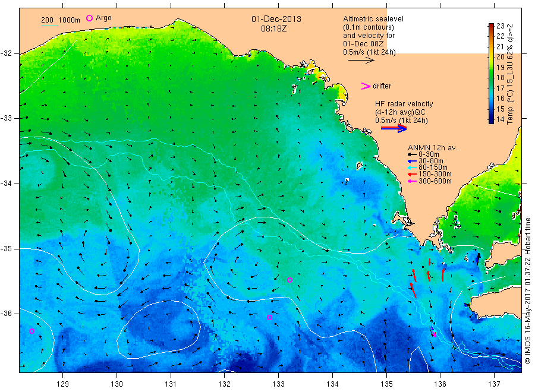Viewport: 535px width, 392px height.
Task: Click the black altimetric velocity scale arrow
Action: [361, 61]
